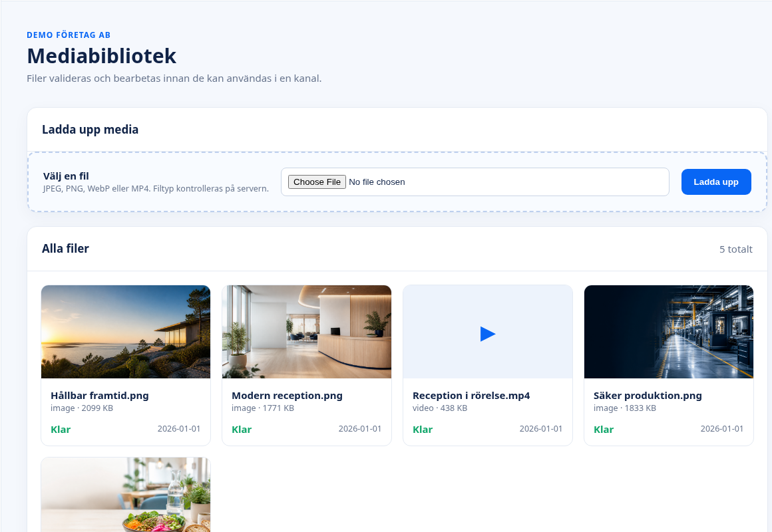The width and height of the screenshot is (772, 532).
Task: Click the date on Säker produktion card
Action: point(722,429)
